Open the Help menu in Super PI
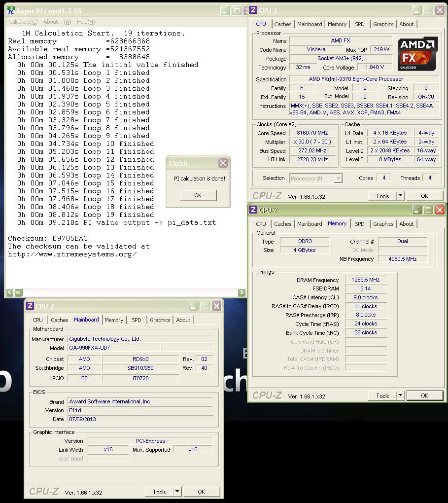This screenshot has height=503, width=448. 86,22
